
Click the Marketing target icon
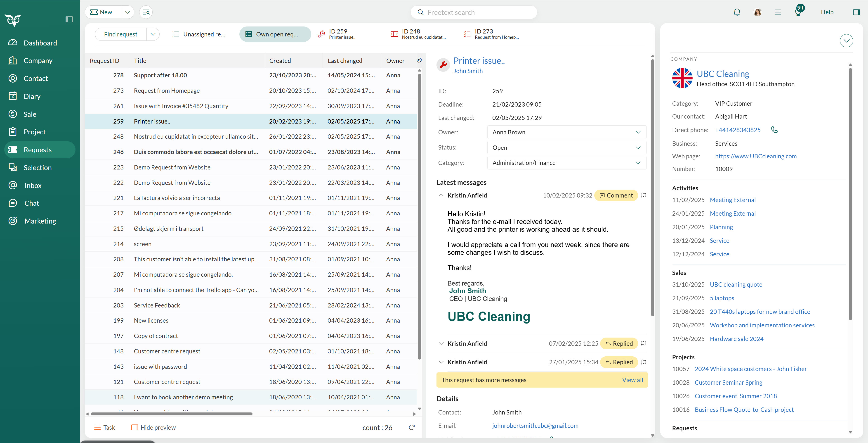coord(13,221)
